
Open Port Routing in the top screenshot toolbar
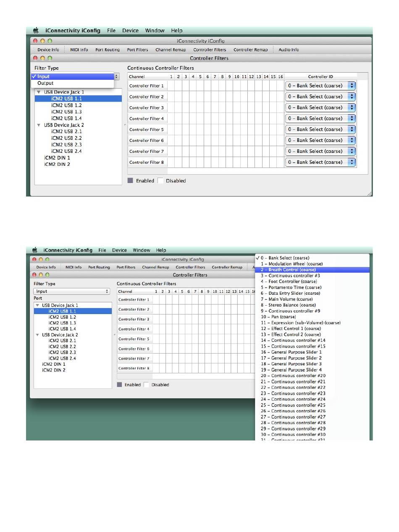[x=108, y=50]
